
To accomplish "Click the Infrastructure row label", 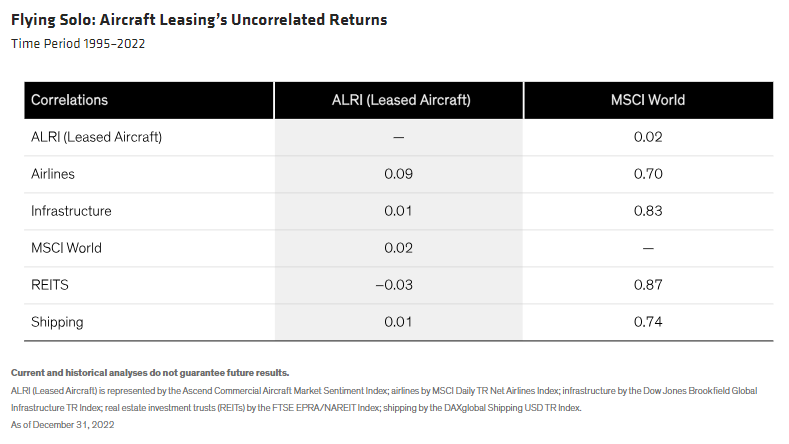I will 71,211.
